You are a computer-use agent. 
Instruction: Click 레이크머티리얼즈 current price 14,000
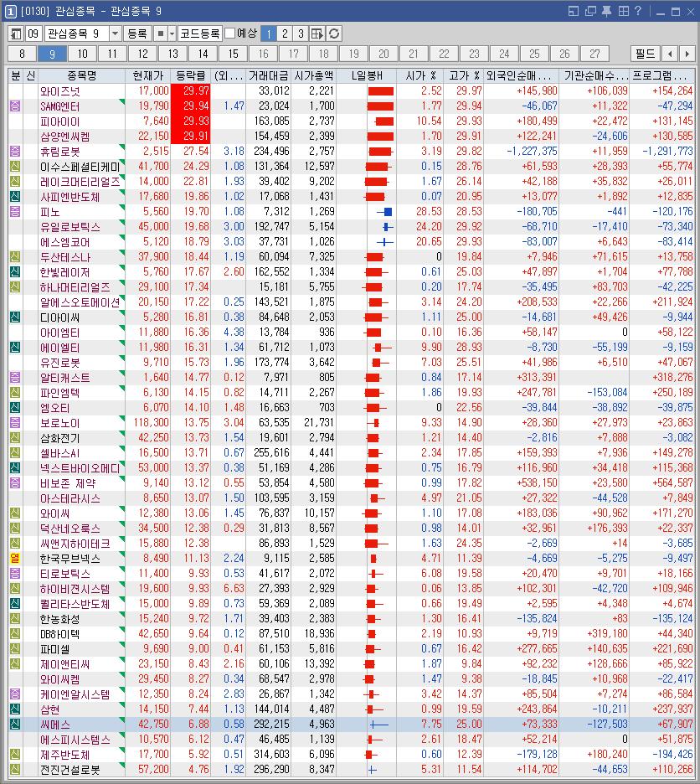pyautogui.click(x=153, y=182)
